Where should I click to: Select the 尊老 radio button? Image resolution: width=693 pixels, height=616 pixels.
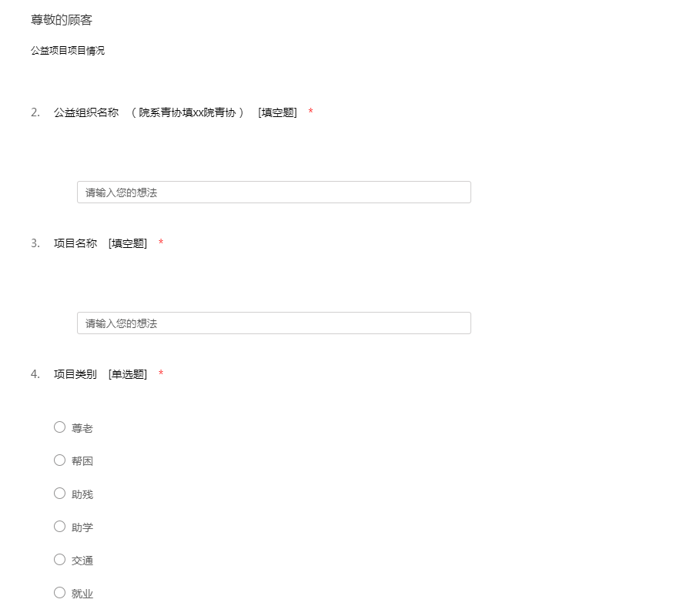point(59,427)
